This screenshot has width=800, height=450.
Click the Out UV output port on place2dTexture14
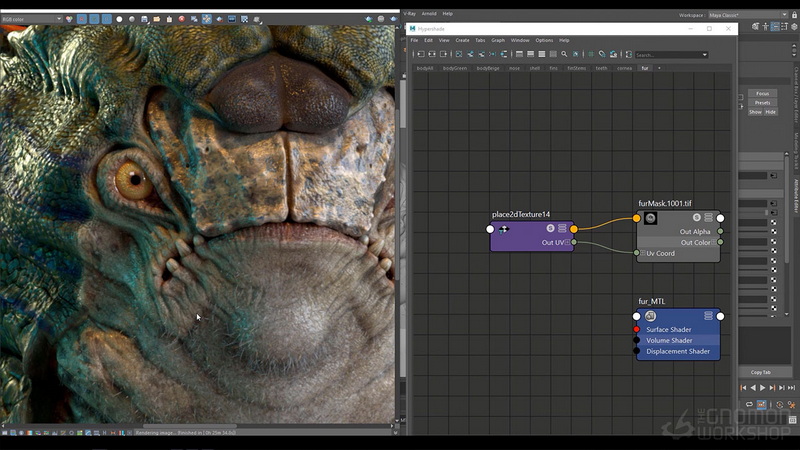point(574,242)
